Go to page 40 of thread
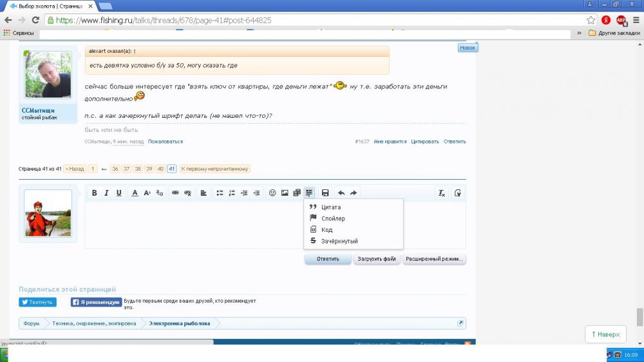 [160, 169]
